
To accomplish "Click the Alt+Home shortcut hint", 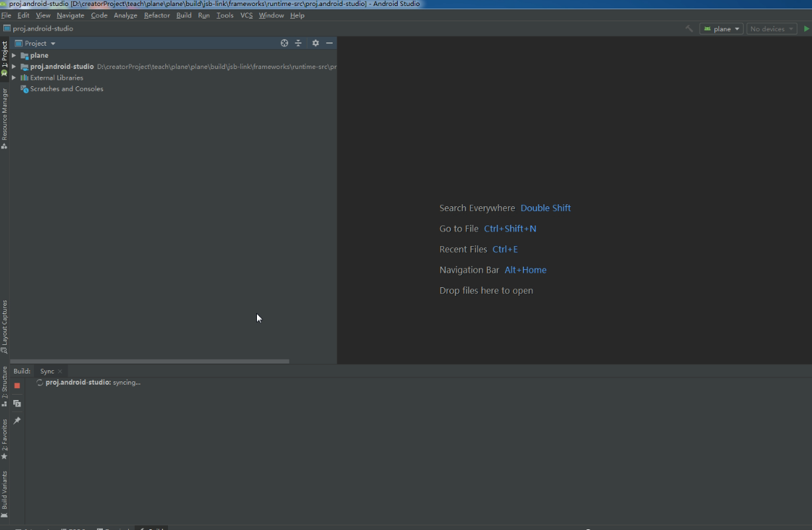I will click(526, 270).
